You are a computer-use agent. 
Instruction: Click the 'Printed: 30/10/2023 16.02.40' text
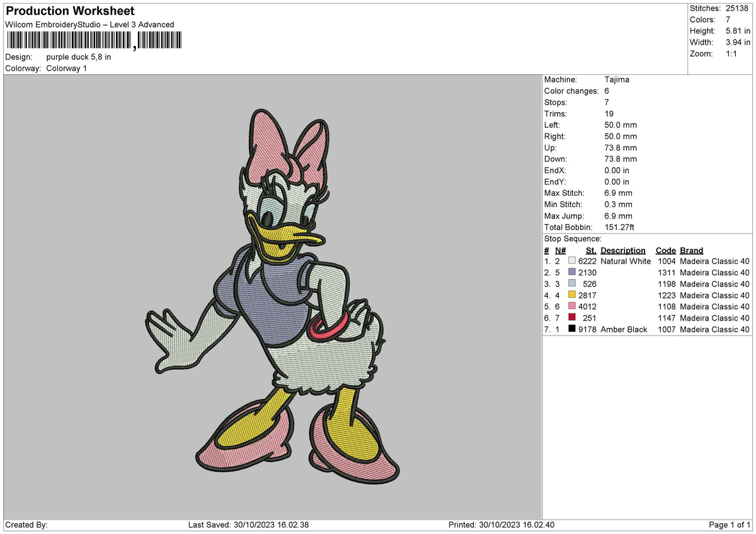[x=501, y=525]
